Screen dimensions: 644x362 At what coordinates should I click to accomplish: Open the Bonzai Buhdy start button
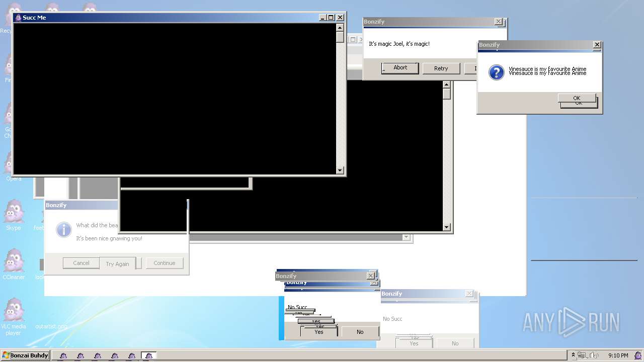coord(25,355)
